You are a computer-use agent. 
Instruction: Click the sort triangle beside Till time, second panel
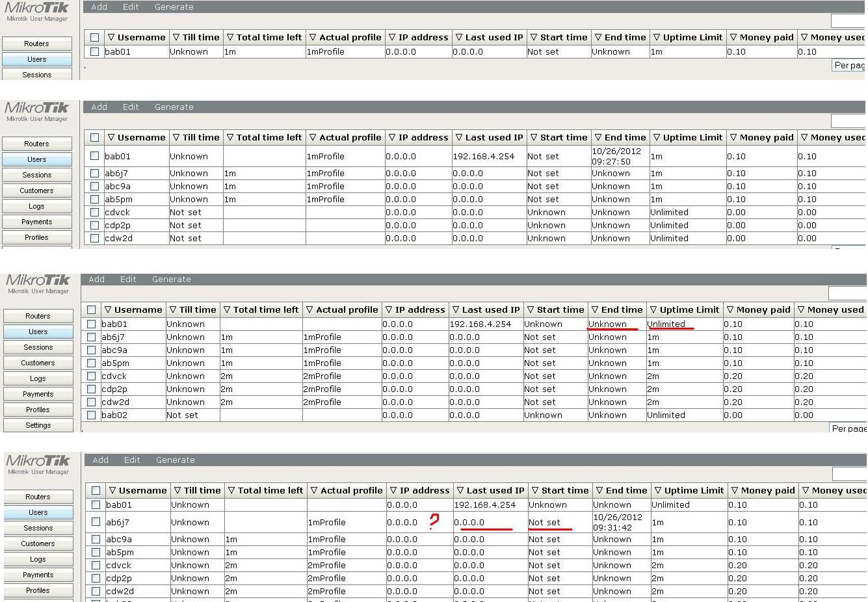pos(176,137)
